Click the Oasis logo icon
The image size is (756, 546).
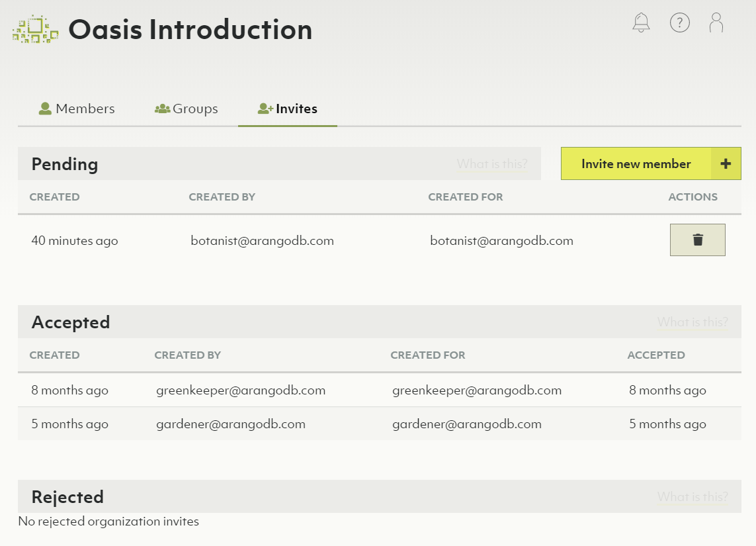click(x=36, y=30)
